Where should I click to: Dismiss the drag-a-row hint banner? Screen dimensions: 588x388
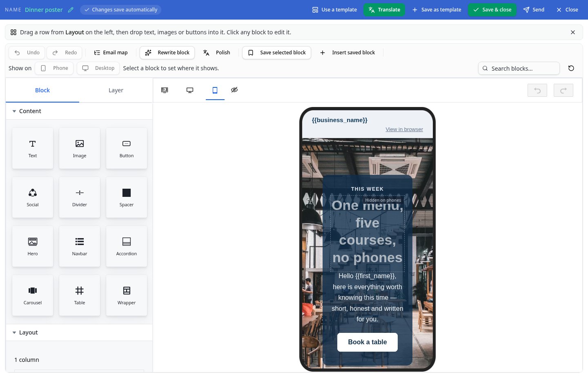pos(573,32)
